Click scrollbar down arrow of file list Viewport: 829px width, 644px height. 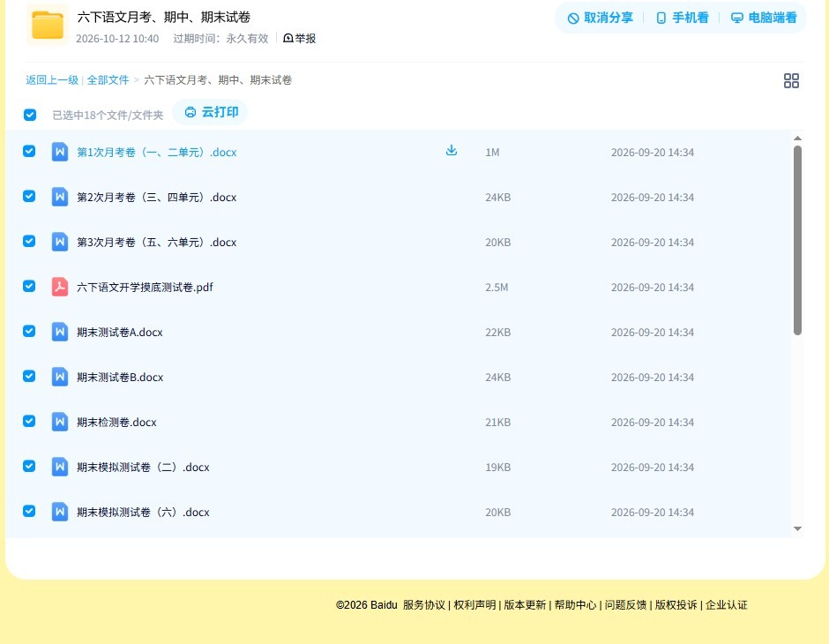798,528
